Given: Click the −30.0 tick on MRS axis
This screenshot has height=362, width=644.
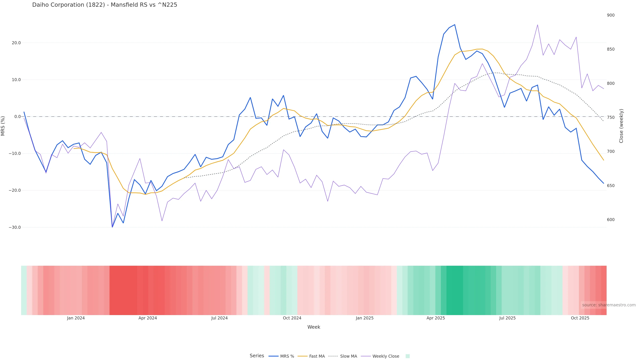Looking at the screenshot, I should coord(15,227).
